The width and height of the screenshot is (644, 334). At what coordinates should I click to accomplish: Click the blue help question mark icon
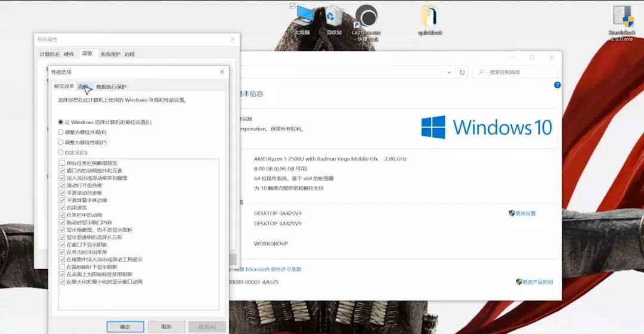pyautogui.click(x=558, y=85)
